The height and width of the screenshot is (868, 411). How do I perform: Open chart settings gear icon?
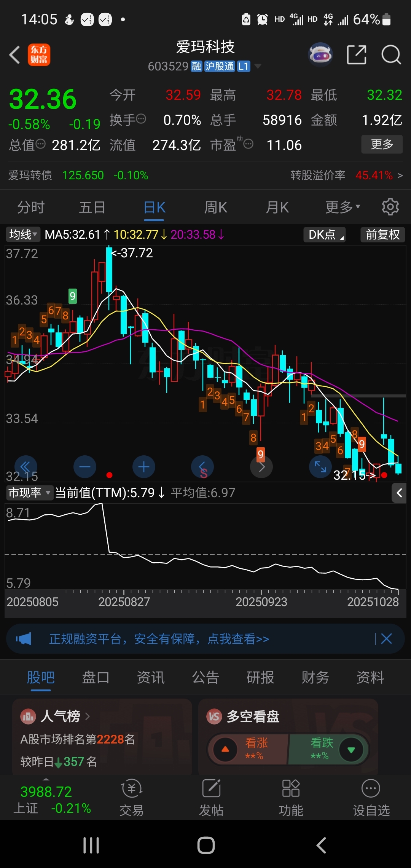pos(390,207)
